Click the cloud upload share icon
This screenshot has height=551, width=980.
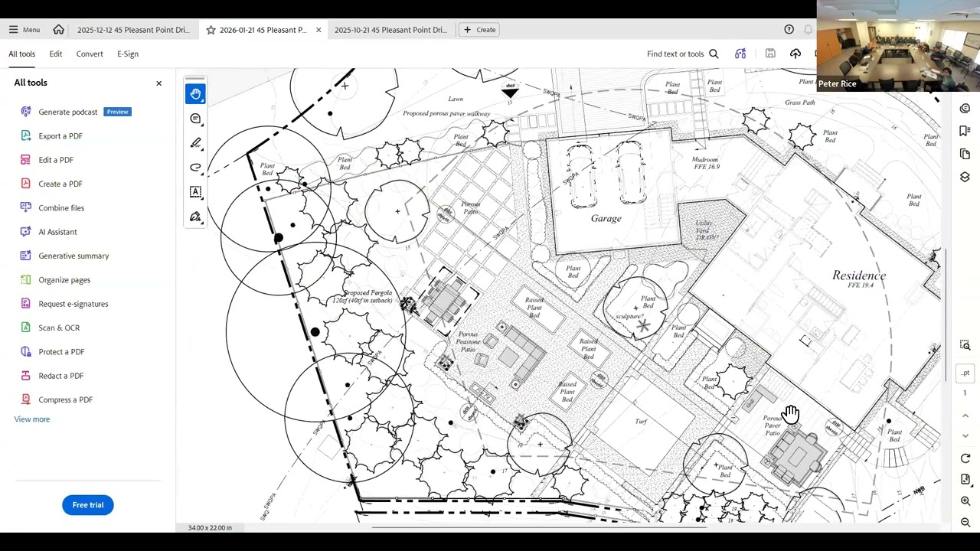click(795, 54)
